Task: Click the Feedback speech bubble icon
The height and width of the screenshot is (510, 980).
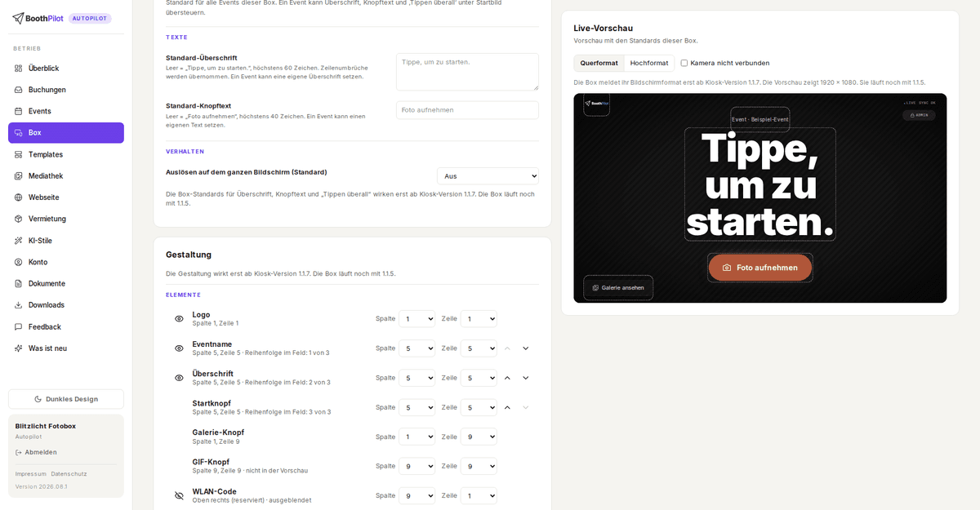Action: 19,326
